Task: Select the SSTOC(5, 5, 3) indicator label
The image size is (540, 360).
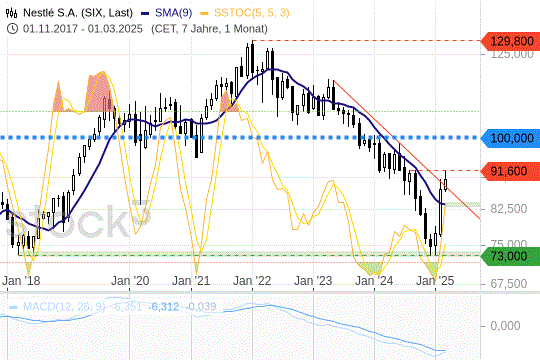Action: pyautogui.click(x=252, y=13)
